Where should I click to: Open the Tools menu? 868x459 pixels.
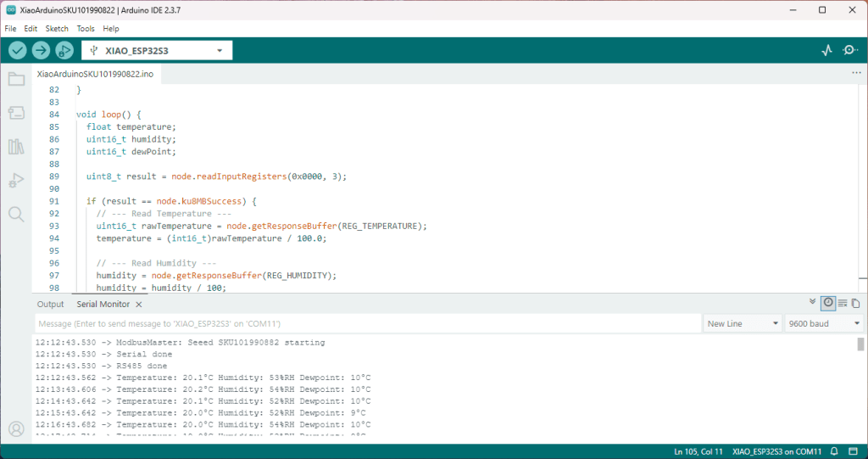click(x=86, y=28)
